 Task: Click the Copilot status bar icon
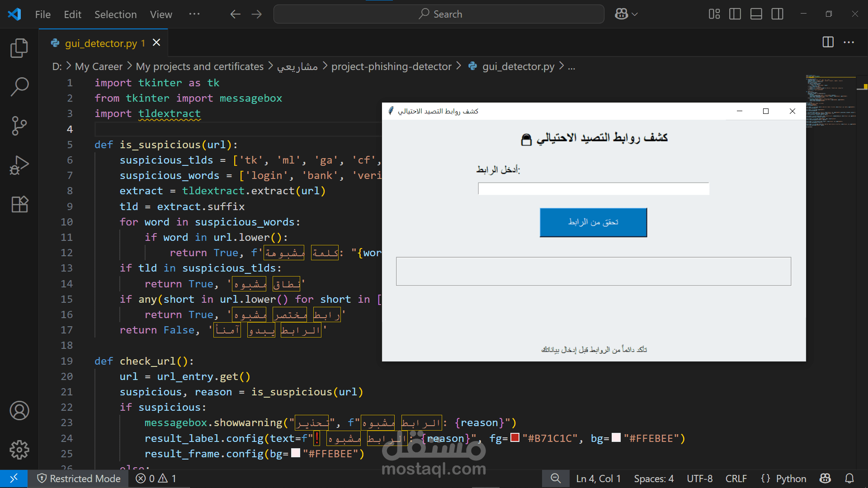(x=825, y=479)
